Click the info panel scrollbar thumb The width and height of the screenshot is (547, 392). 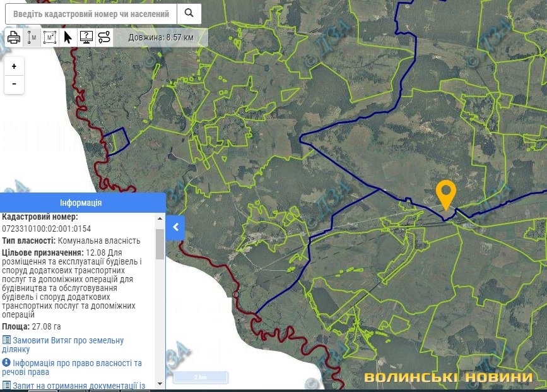coord(160,244)
